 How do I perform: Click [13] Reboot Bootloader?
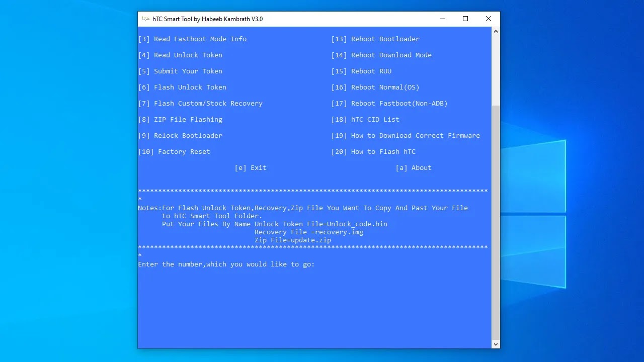click(x=375, y=39)
